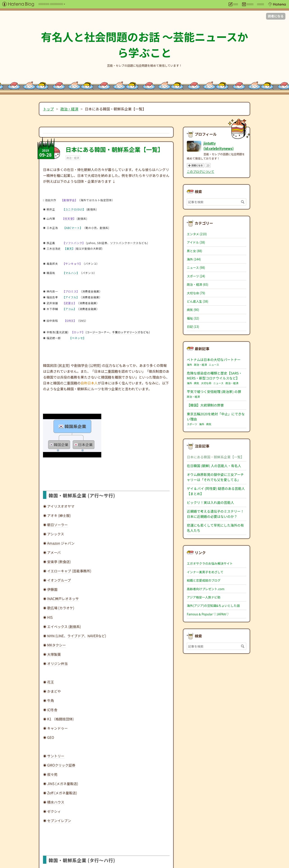Expand the 日本企業 node plus icon

(x=82, y=450)
